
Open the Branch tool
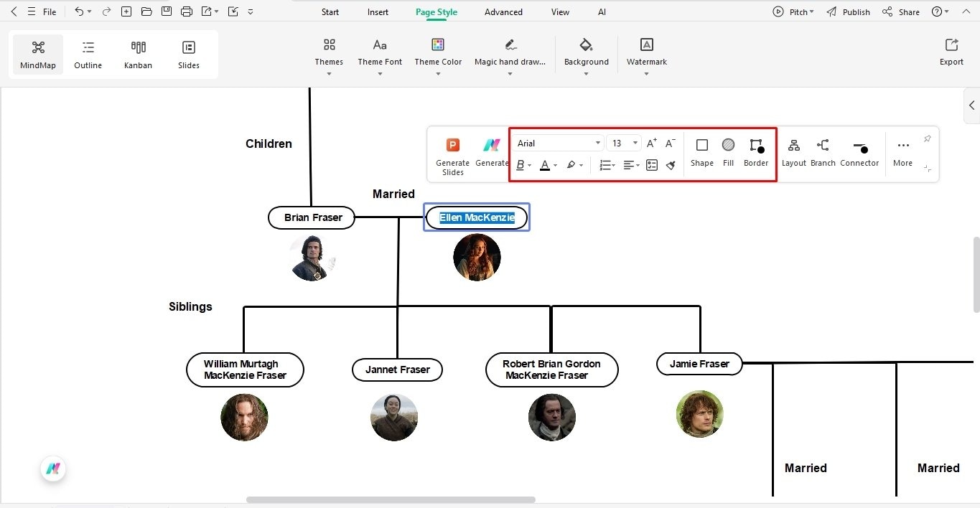pos(822,151)
